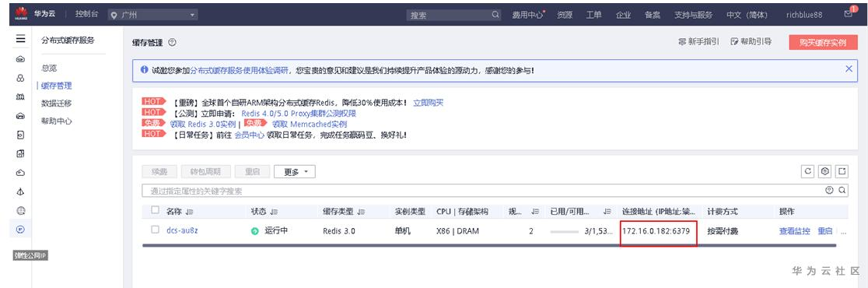Open 数据迁移 in sidebar

point(56,103)
